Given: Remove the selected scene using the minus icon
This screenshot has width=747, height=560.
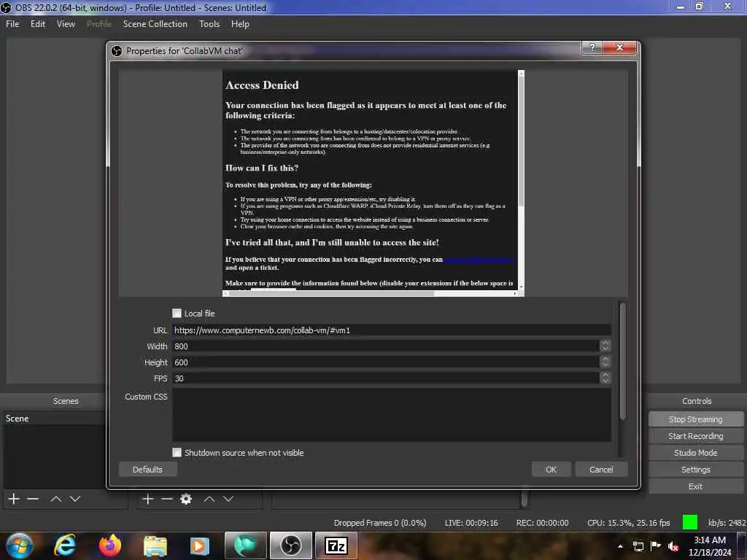Looking at the screenshot, I should pyautogui.click(x=33, y=499).
